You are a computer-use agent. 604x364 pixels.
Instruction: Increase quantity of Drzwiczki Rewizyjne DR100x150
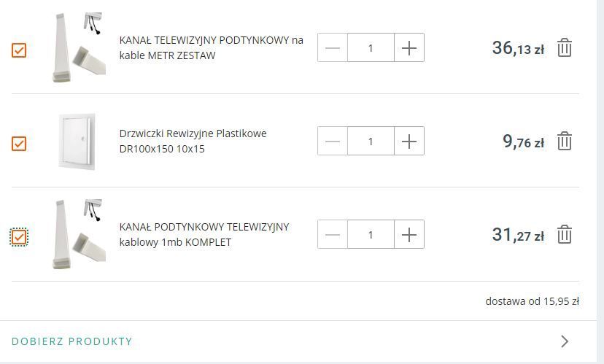pos(409,141)
